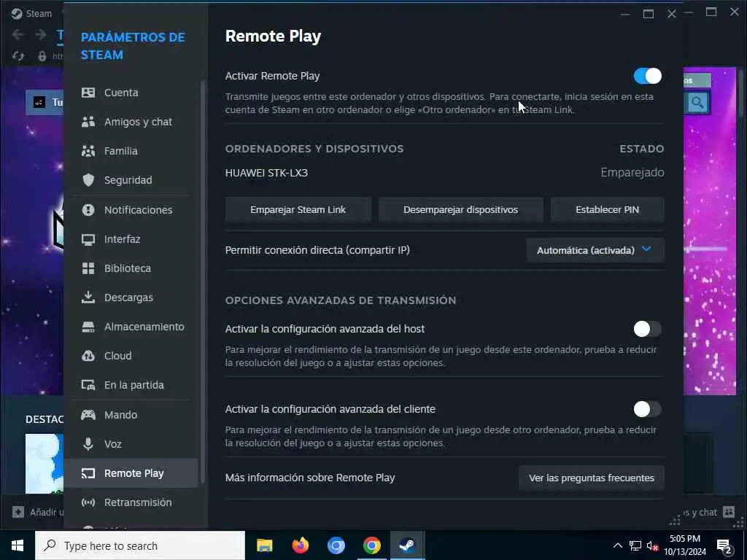Click Desemparejar dispositivos button
The image size is (747, 560).
(461, 209)
